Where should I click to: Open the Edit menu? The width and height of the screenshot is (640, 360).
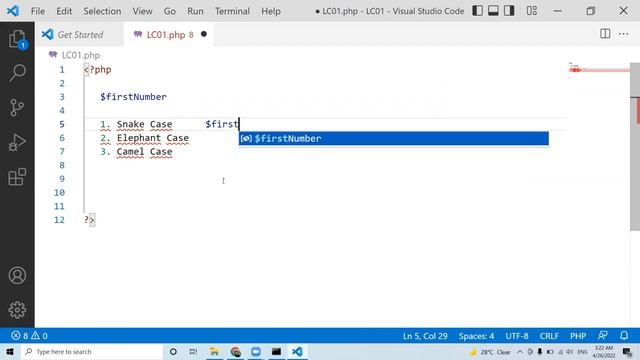(64, 11)
